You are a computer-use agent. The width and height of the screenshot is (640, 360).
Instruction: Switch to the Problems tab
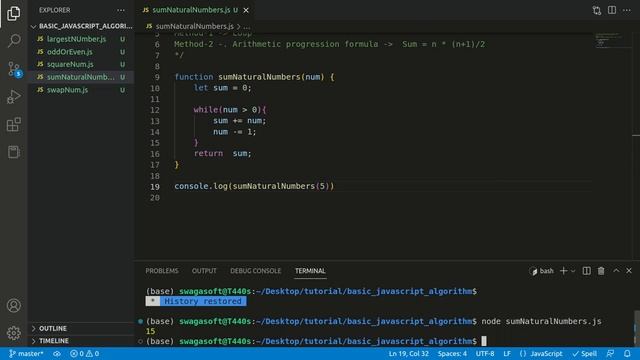tap(162, 271)
